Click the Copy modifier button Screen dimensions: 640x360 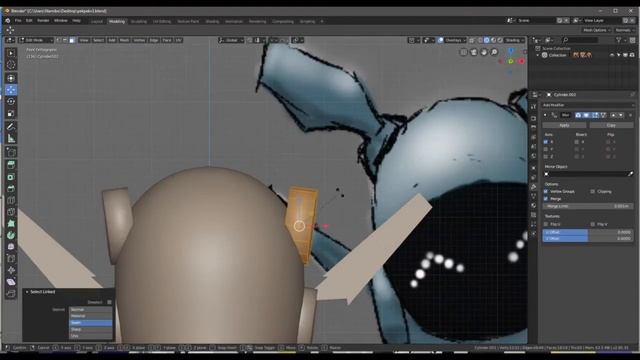[611, 125]
